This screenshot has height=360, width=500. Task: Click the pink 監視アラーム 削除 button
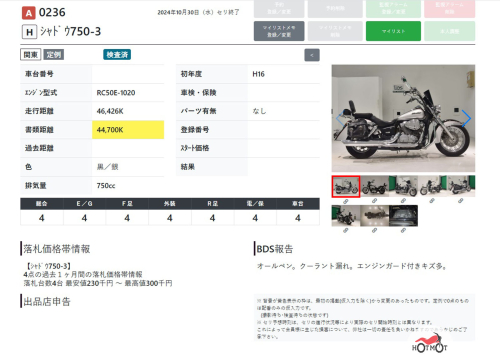[x=449, y=9]
